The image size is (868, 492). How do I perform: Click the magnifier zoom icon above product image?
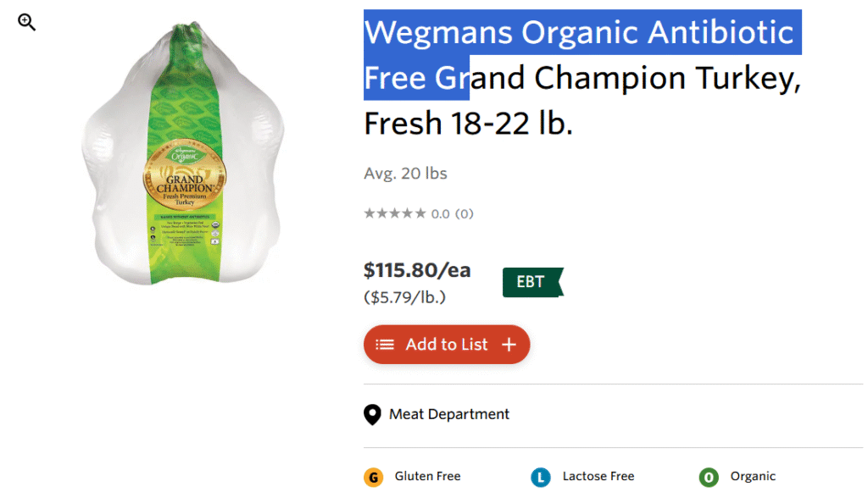point(27,23)
